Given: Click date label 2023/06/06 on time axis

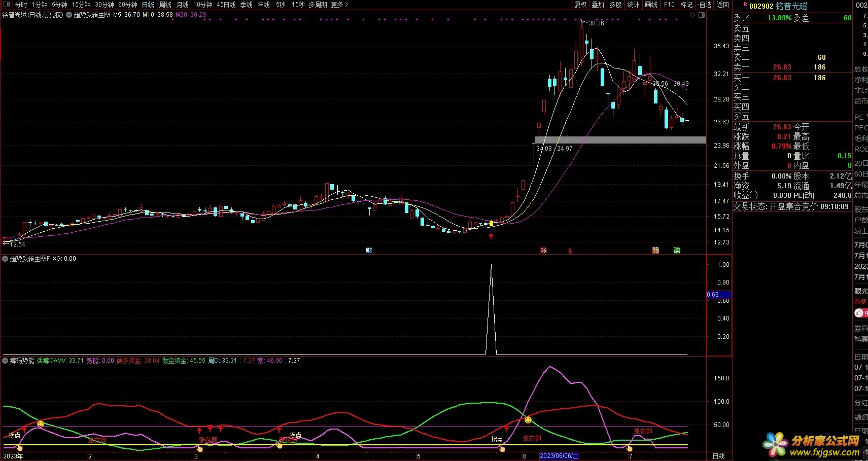Looking at the screenshot, I should [559, 456].
